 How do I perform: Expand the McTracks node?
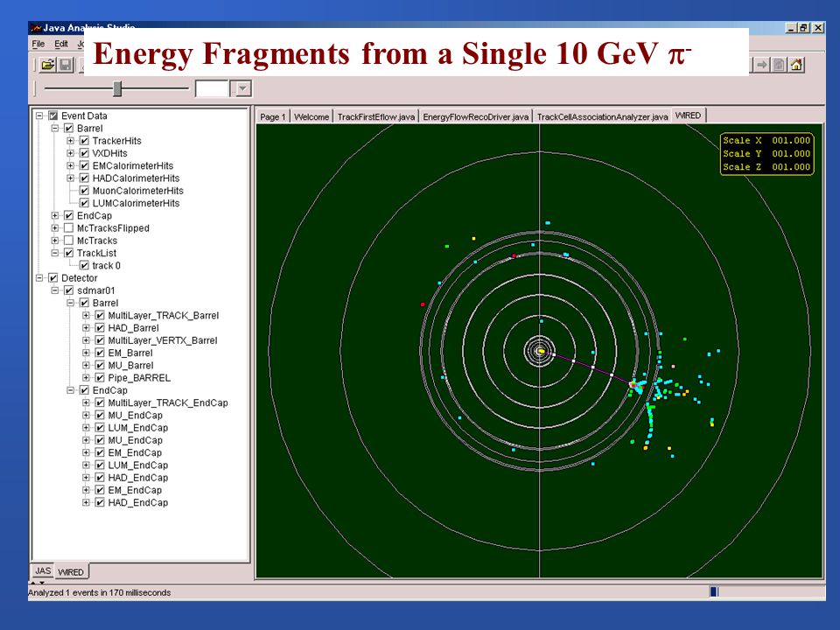tap(54, 241)
